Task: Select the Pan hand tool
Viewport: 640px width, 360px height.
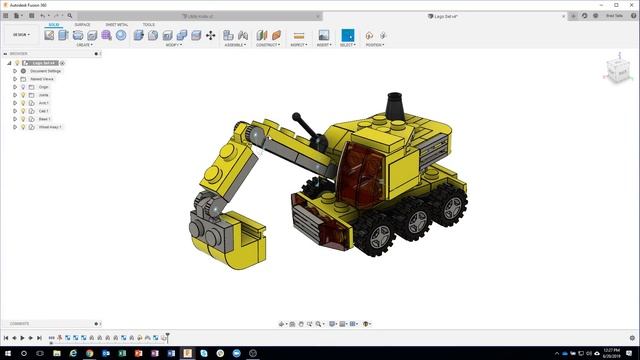Action: [301, 324]
